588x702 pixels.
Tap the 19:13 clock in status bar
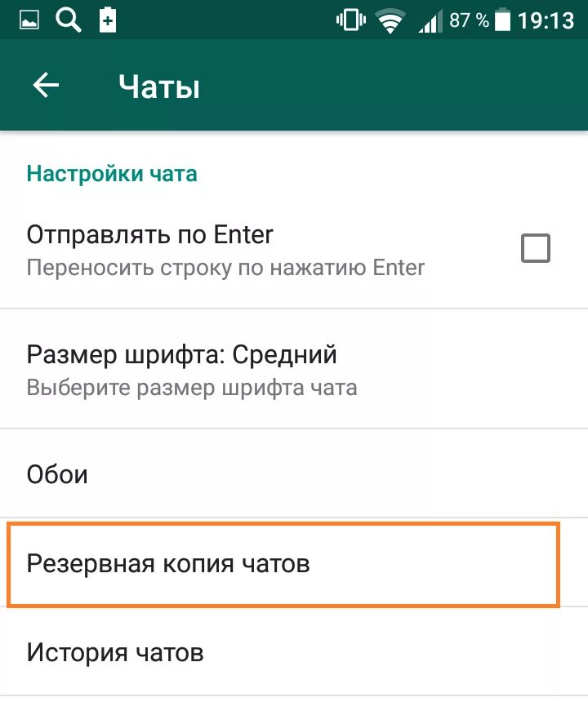tap(546, 20)
